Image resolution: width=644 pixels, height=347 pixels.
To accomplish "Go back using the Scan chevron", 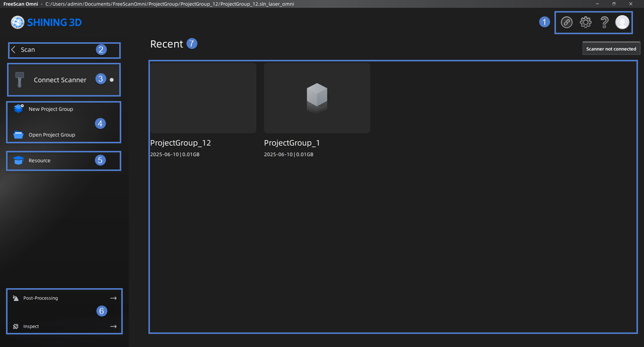I will pos(14,50).
